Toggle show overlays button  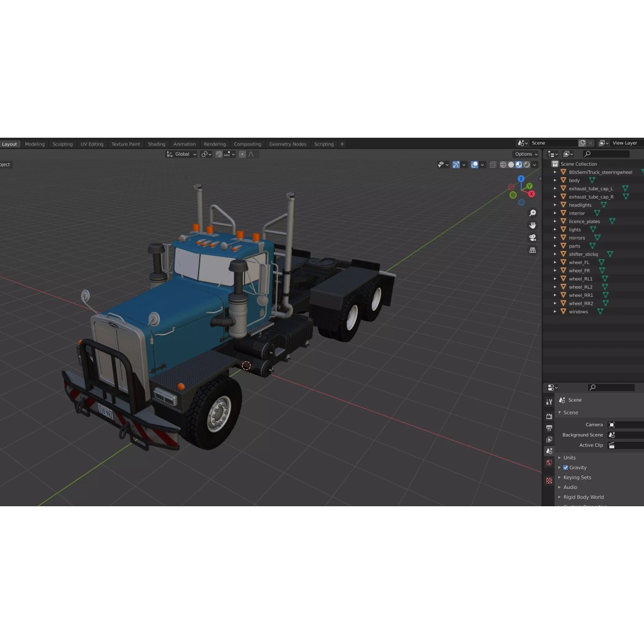(475, 165)
